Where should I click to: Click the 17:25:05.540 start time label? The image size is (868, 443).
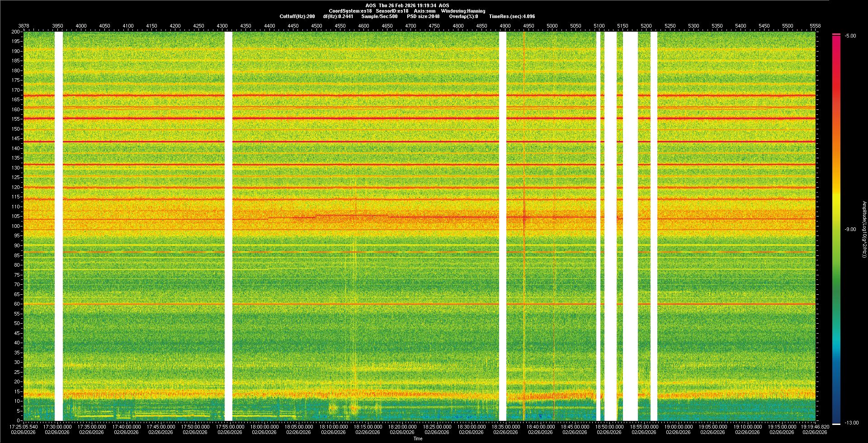[x=24, y=426]
